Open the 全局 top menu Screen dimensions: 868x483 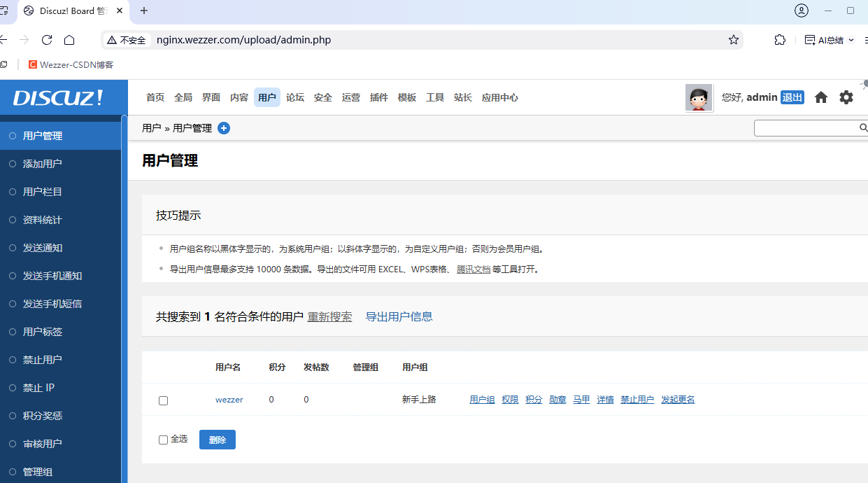pyautogui.click(x=183, y=97)
